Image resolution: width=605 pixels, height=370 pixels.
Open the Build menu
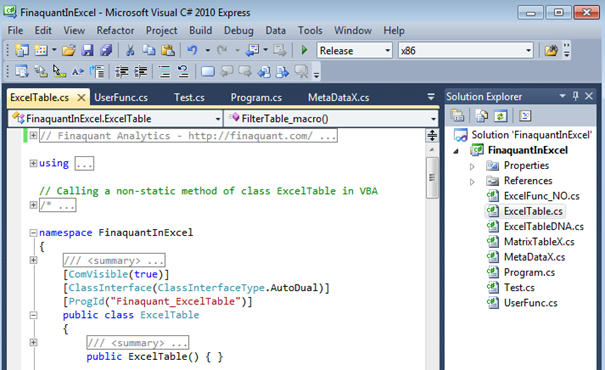tap(200, 30)
